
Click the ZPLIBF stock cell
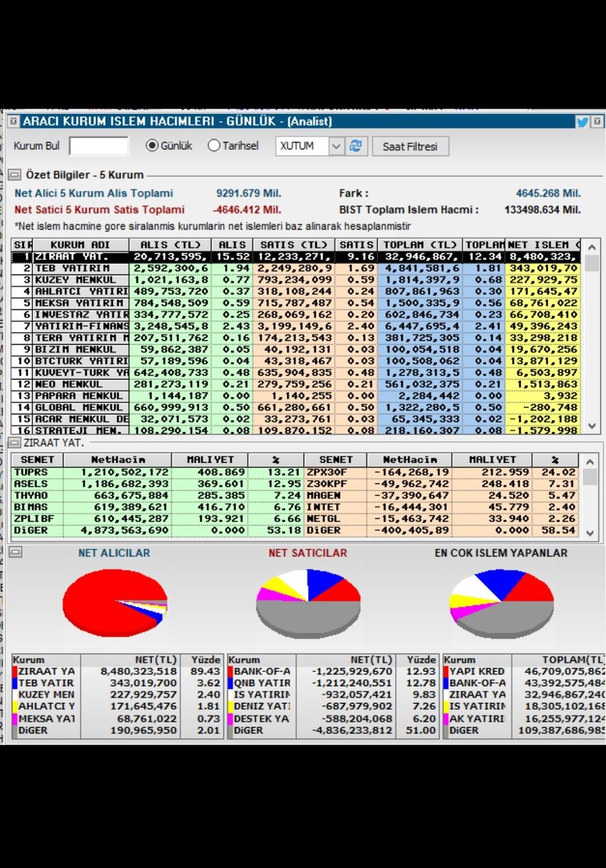pyautogui.click(x=38, y=519)
